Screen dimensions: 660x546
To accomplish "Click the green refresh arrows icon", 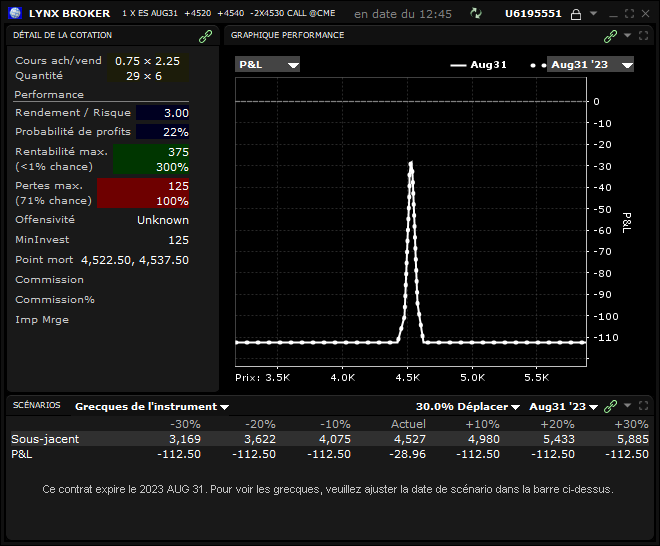I will click(477, 14).
